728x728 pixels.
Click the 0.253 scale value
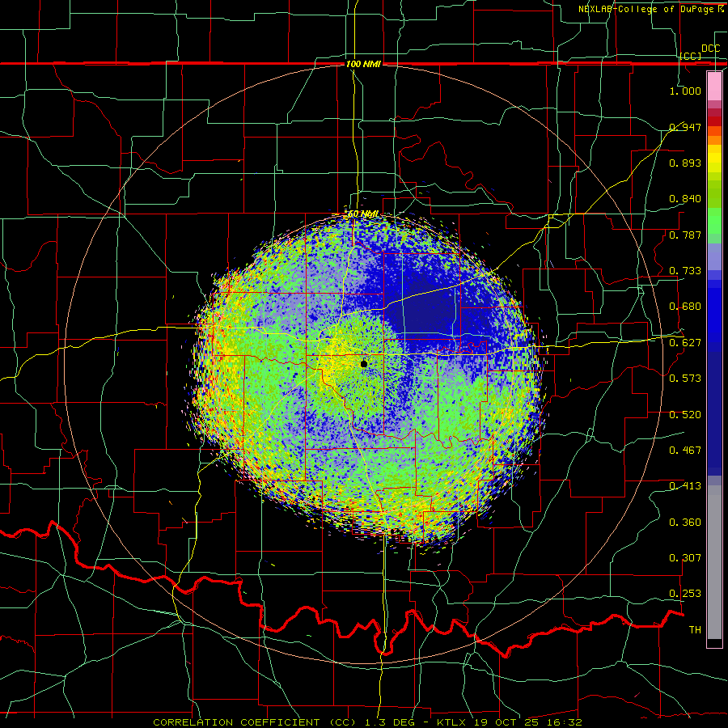pos(685,594)
